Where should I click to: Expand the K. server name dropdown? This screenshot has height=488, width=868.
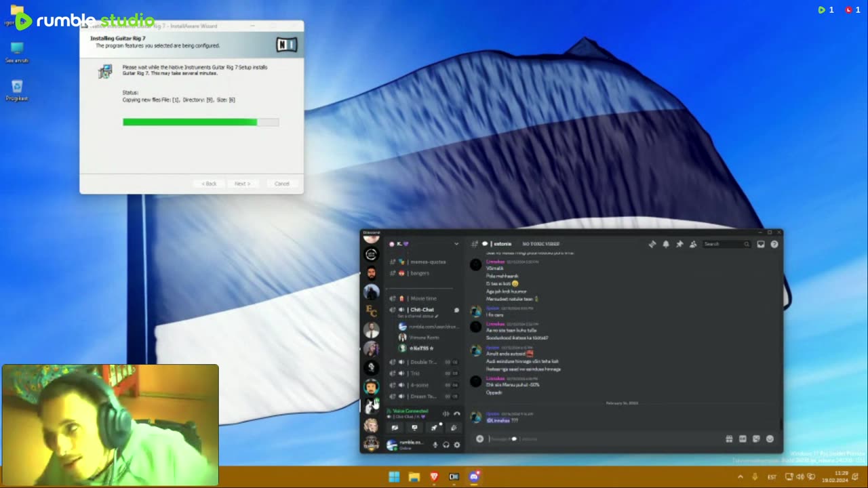(456, 244)
